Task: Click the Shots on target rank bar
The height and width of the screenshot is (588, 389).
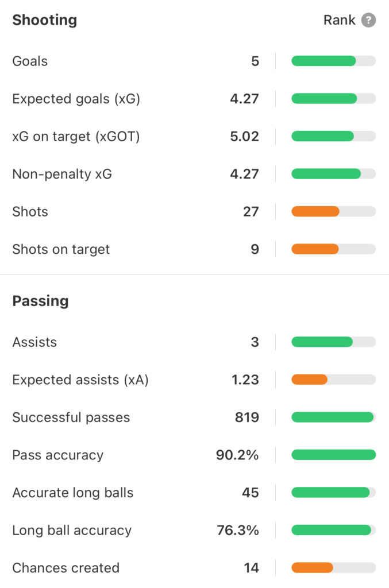Action: [333, 249]
